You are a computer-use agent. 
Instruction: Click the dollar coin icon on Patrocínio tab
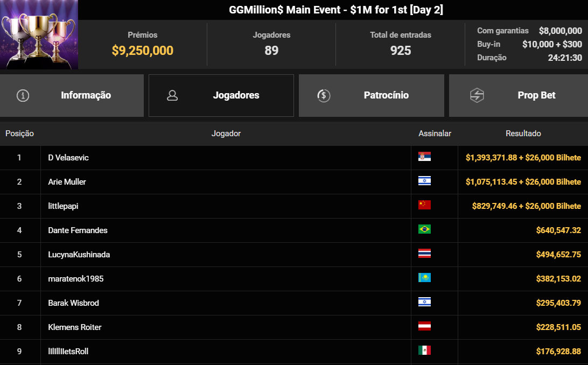(324, 95)
